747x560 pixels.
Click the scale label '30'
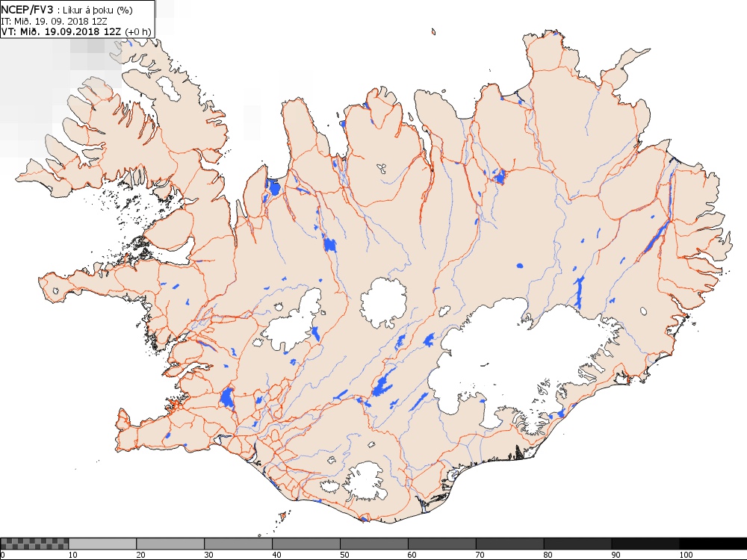tap(208, 555)
